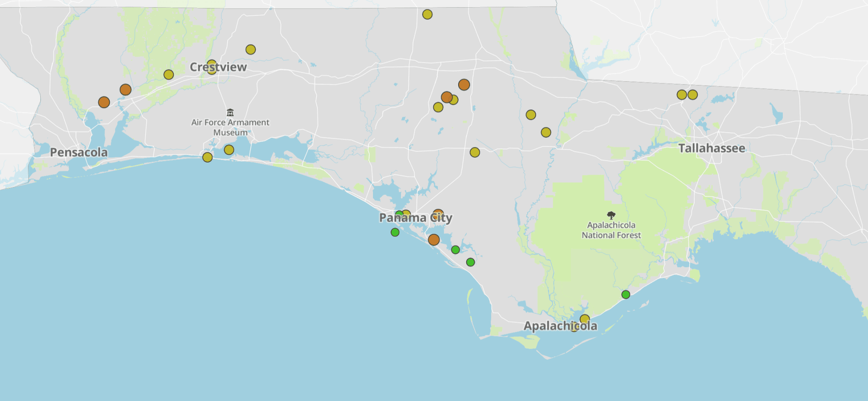Click the Panama City label
This screenshot has width=868, height=401.
tap(416, 218)
